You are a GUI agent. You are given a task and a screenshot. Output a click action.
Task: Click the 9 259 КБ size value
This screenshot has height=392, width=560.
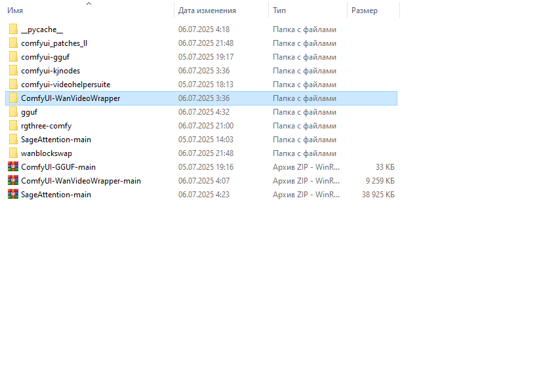pos(380,181)
